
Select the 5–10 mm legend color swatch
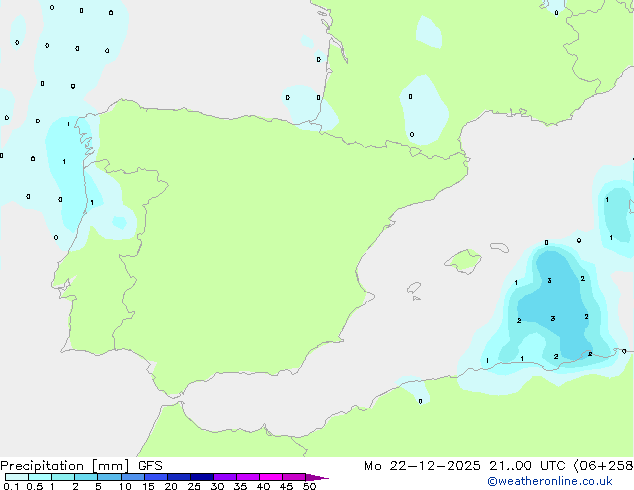[109, 477]
